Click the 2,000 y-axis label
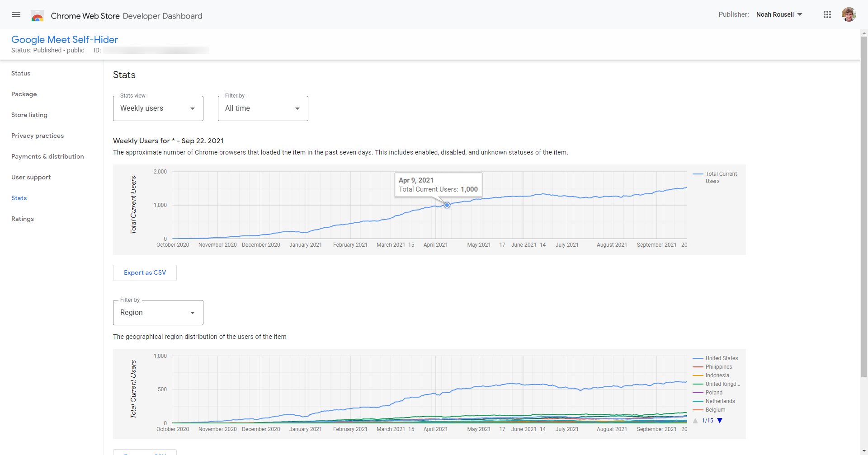This screenshot has height=455, width=868. [x=160, y=172]
